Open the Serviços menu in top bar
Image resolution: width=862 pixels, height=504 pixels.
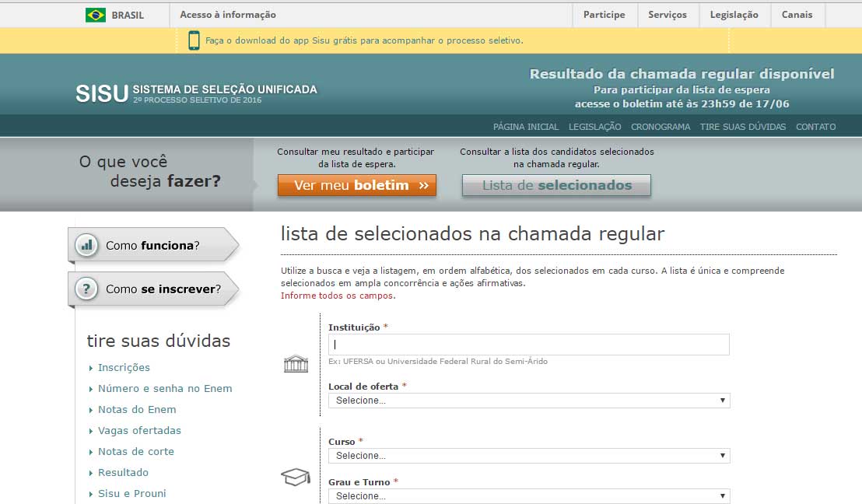[x=668, y=15]
